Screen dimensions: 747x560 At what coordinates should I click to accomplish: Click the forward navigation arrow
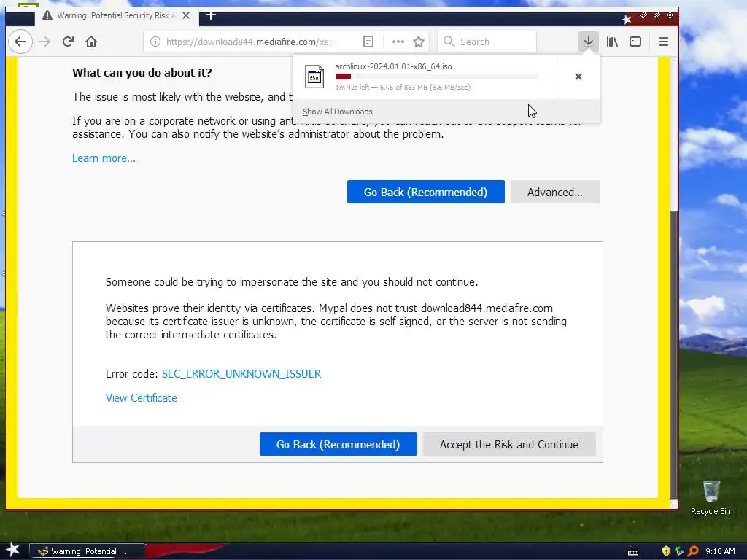click(44, 42)
